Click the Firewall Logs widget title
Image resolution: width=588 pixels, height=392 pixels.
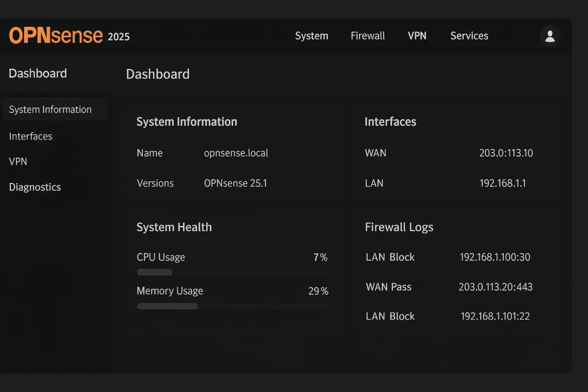tap(399, 227)
